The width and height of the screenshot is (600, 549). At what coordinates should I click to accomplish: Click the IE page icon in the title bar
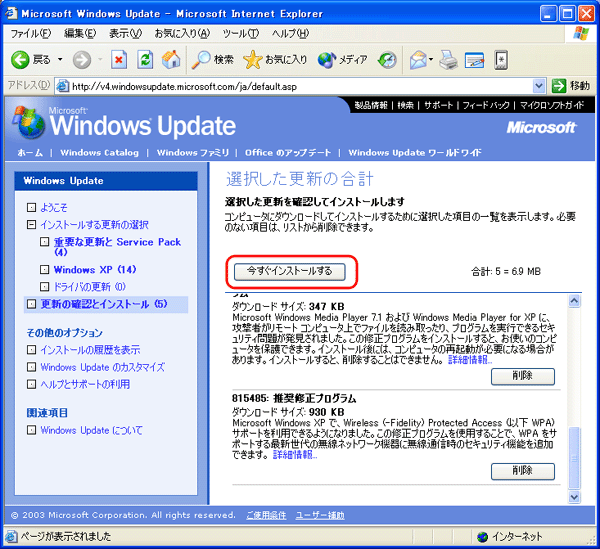(x=11, y=13)
